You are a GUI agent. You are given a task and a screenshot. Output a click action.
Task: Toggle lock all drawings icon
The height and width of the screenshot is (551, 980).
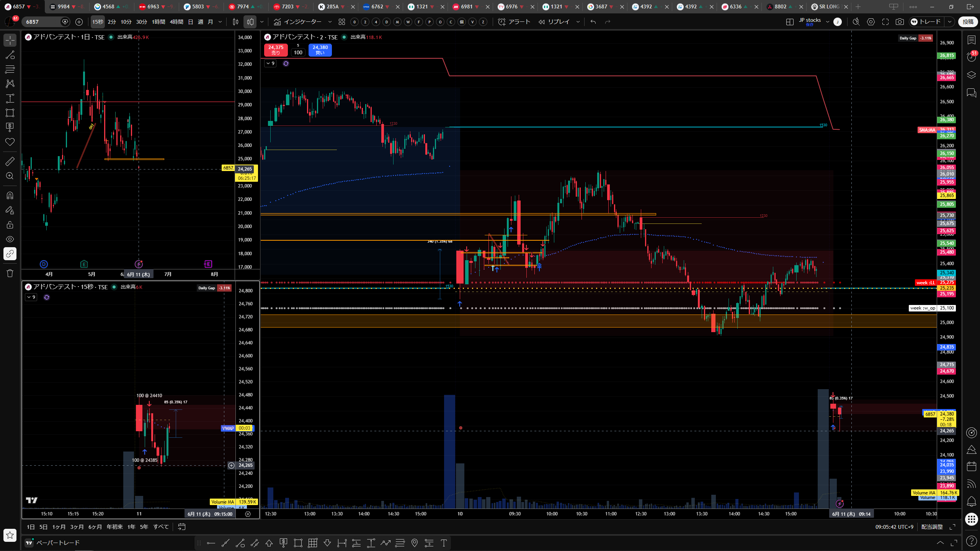tap(10, 225)
